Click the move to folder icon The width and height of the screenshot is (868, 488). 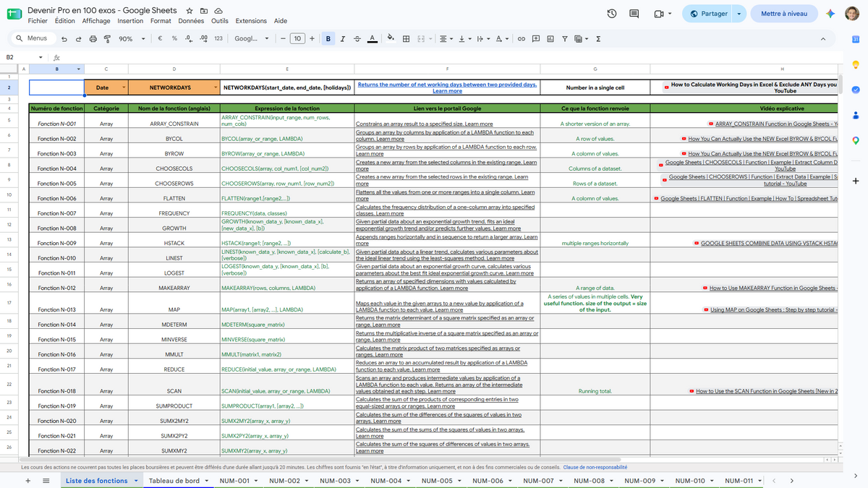(204, 11)
